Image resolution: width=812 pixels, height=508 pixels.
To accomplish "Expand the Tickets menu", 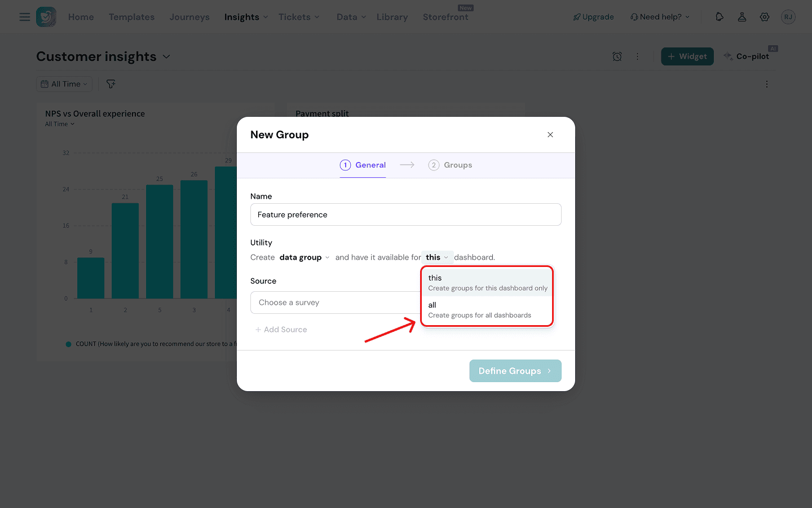I will [x=299, y=17].
